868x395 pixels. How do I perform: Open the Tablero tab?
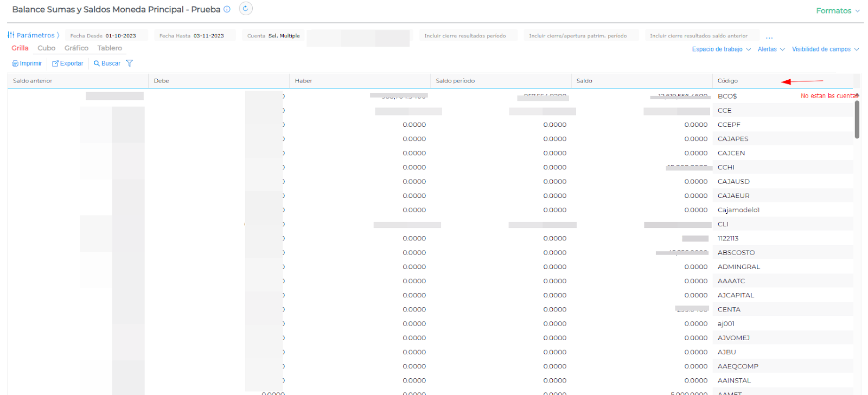coord(110,48)
